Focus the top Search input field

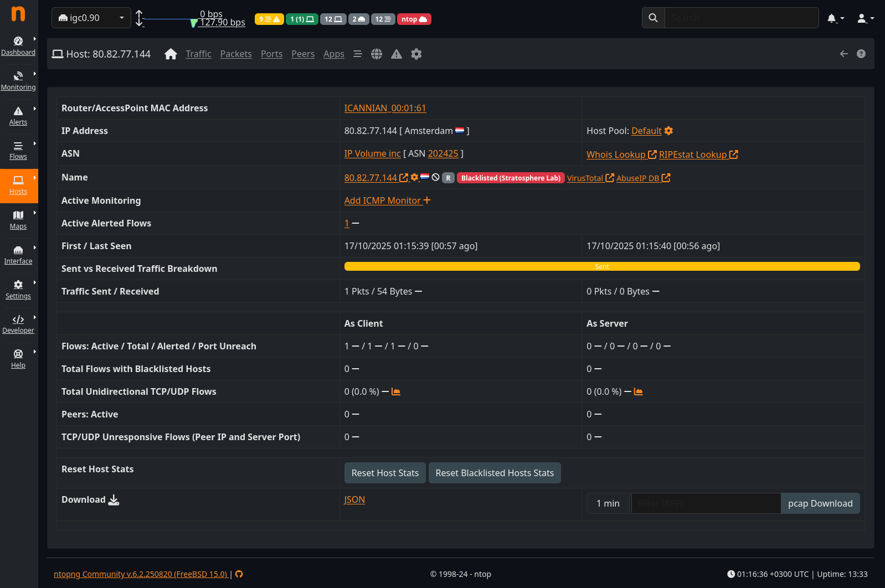pyautogui.click(x=742, y=18)
